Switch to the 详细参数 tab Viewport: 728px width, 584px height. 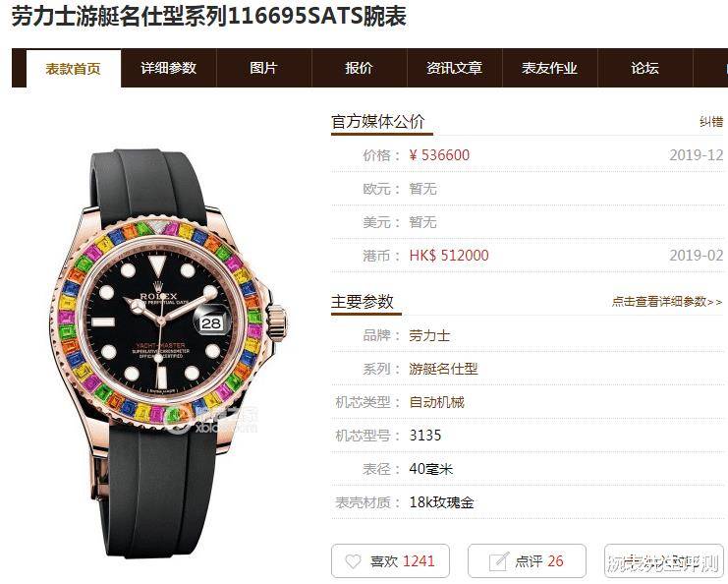click(169, 68)
